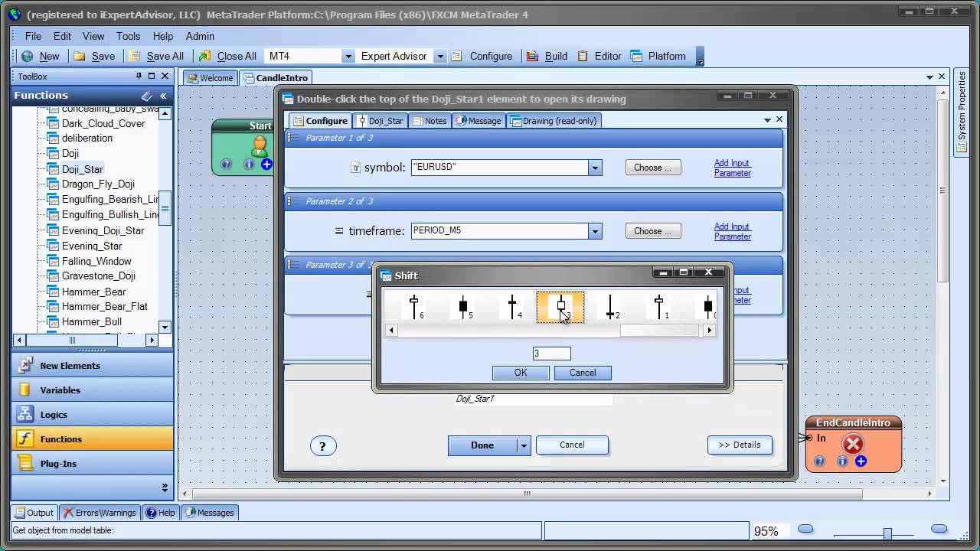This screenshot has width=980, height=551.
Task: Select candle 4 in the Shift dialog
Action: (513, 307)
